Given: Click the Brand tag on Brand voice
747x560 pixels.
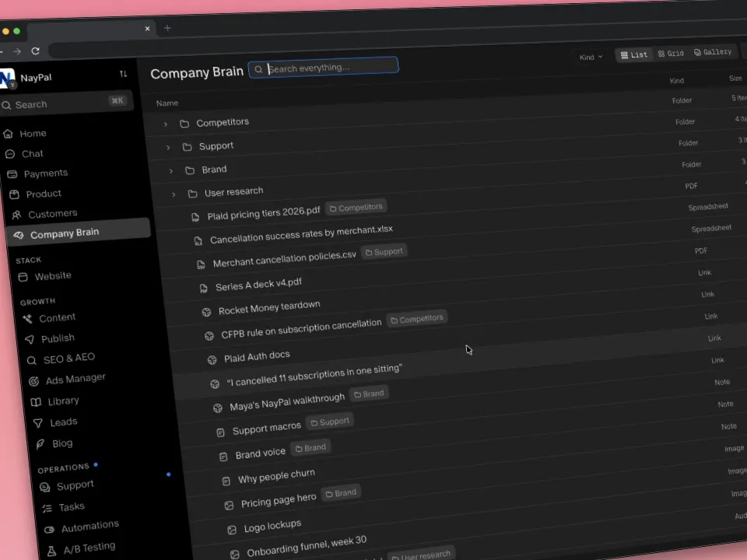Looking at the screenshot, I should (x=310, y=448).
